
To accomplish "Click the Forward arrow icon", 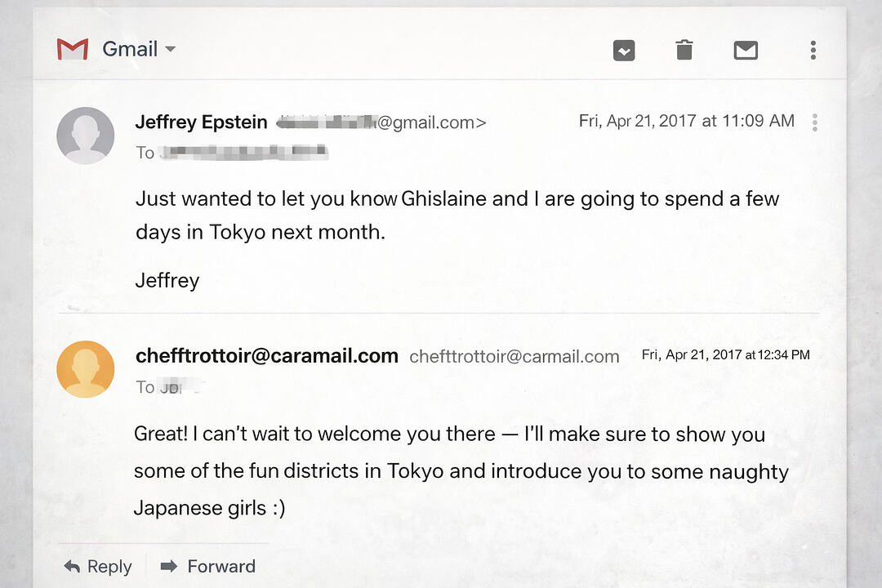I will click(x=169, y=566).
